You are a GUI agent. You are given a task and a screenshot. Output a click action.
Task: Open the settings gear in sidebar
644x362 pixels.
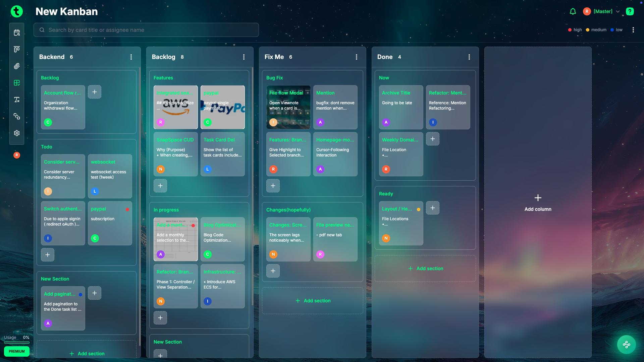click(17, 133)
